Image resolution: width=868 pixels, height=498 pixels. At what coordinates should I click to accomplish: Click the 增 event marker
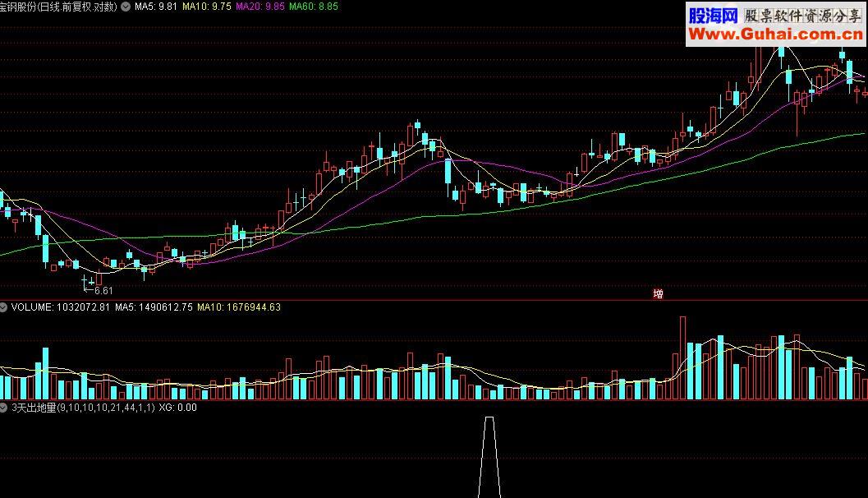coord(659,293)
